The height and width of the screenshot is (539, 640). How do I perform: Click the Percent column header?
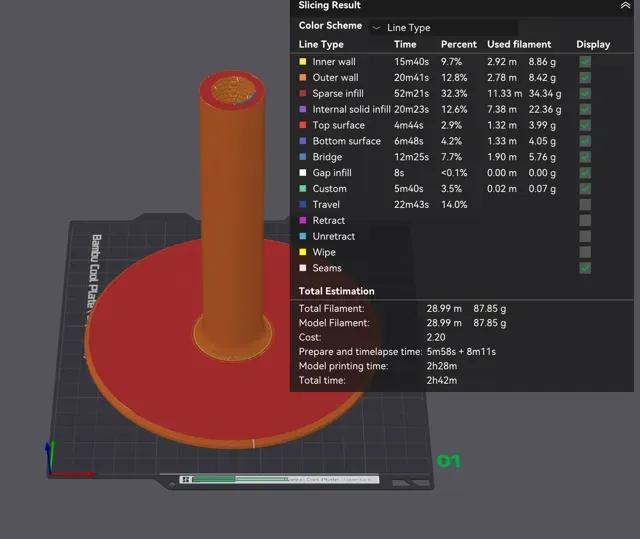pos(458,44)
